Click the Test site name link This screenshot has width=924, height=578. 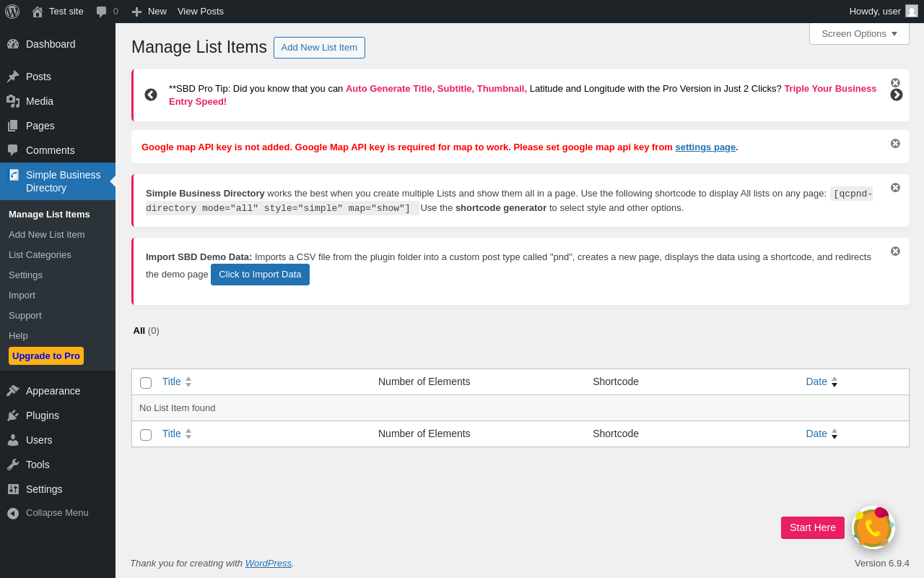(x=66, y=12)
